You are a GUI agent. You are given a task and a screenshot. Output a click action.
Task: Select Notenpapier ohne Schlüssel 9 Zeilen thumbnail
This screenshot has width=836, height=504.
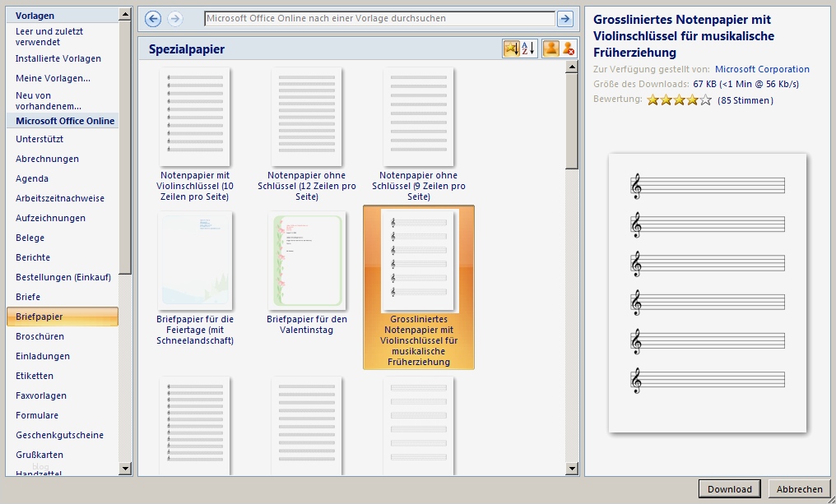click(x=419, y=117)
